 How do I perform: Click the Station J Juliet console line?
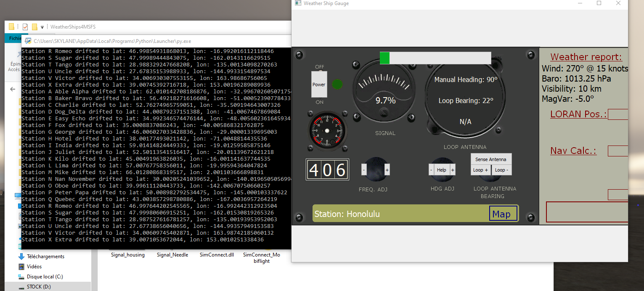point(148,152)
